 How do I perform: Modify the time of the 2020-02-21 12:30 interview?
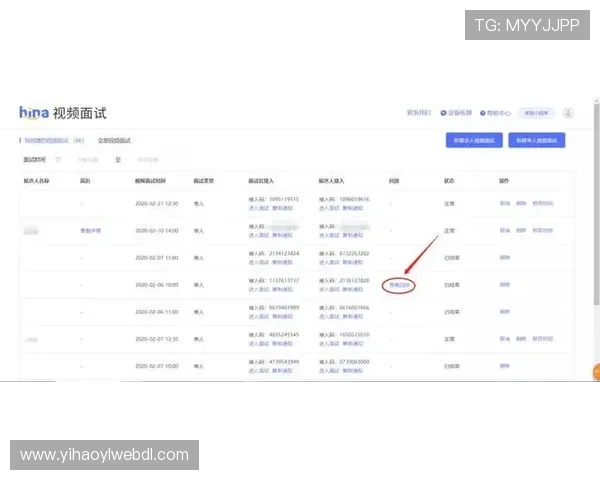click(x=543, y=203)
